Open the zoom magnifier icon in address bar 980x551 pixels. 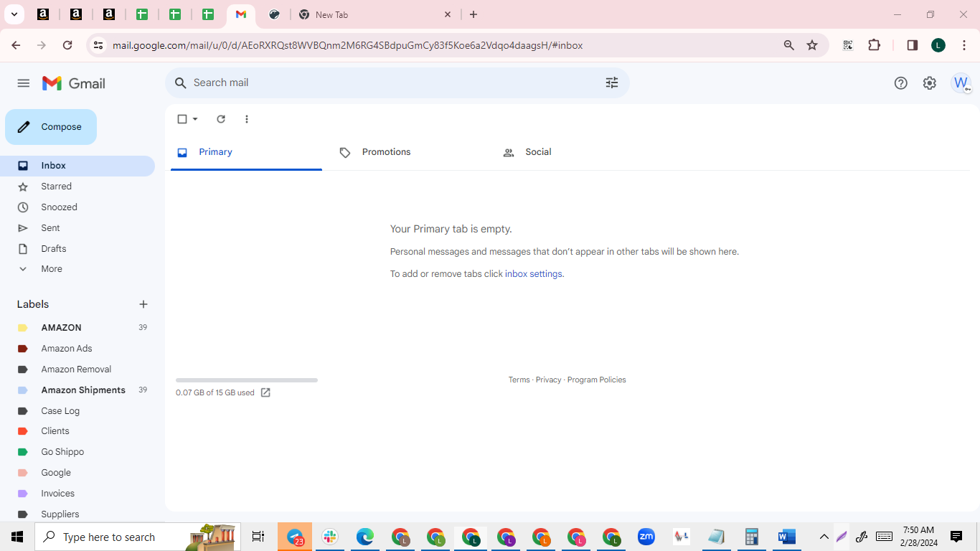[x=789, y=45]
